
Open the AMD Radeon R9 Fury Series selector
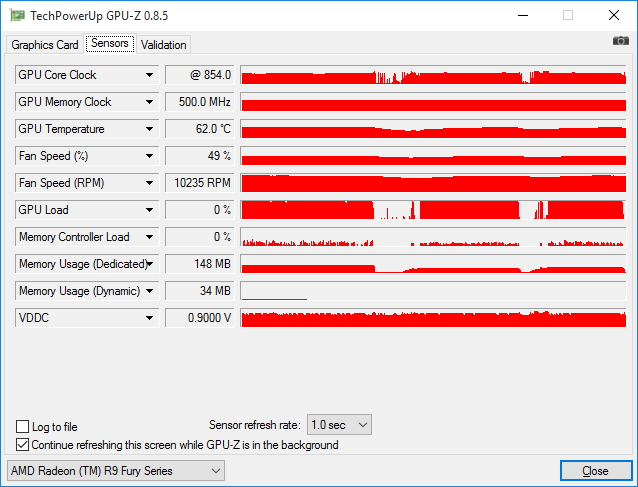click(x=116, y=471)
